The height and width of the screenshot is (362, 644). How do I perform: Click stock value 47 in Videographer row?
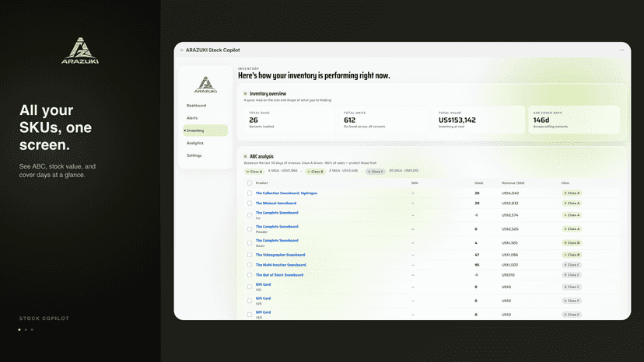point(477,255)
